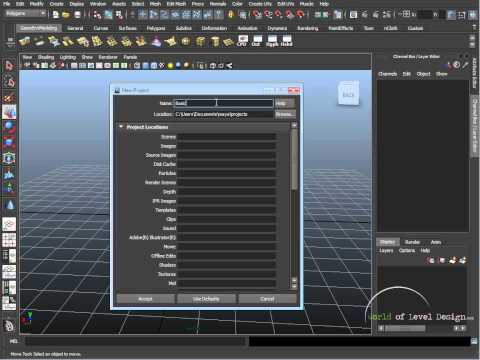This screenshot has height=360, width=480.
Task: Open the Layers menu in Layer Editor
Action: click(386, 251)
